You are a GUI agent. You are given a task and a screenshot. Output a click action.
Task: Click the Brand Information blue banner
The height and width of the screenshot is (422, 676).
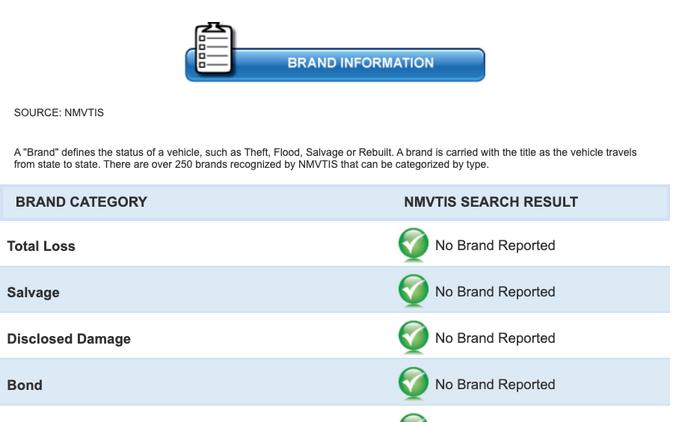tap(335, 64)
